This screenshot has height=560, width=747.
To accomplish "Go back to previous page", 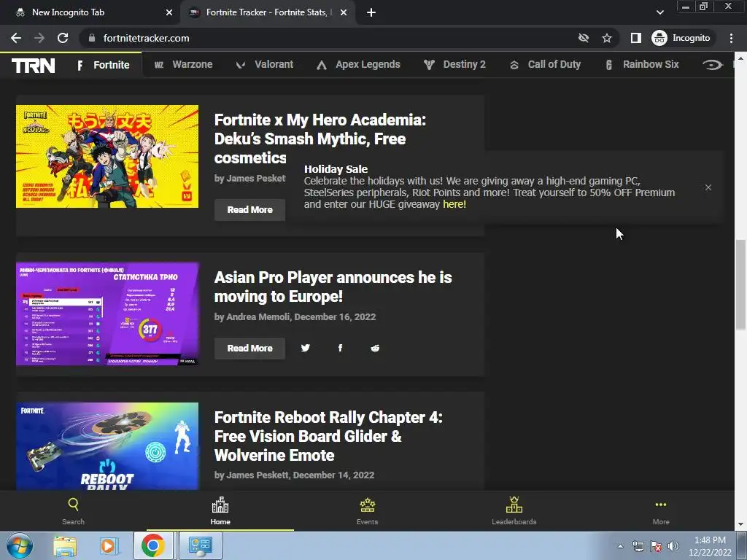I will [16, 38].
